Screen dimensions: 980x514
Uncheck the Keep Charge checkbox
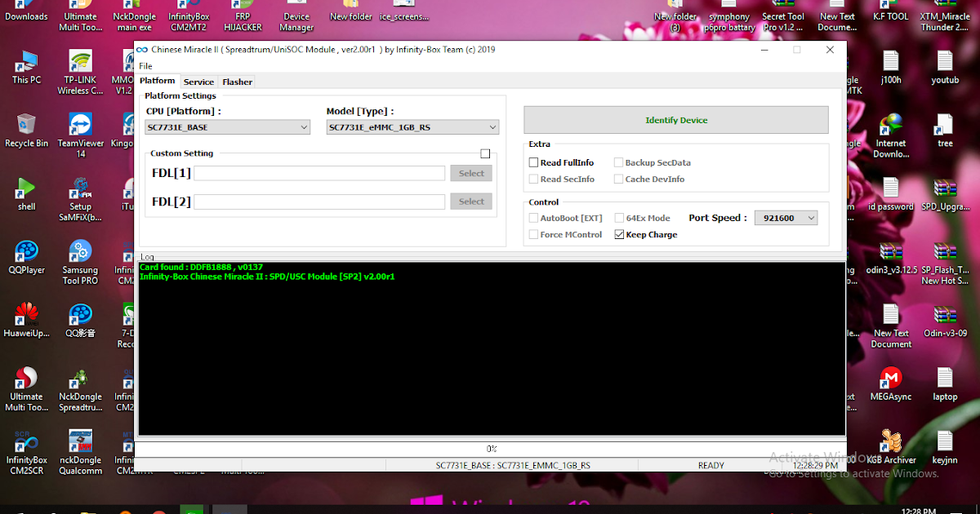click(x=619, y=234)
